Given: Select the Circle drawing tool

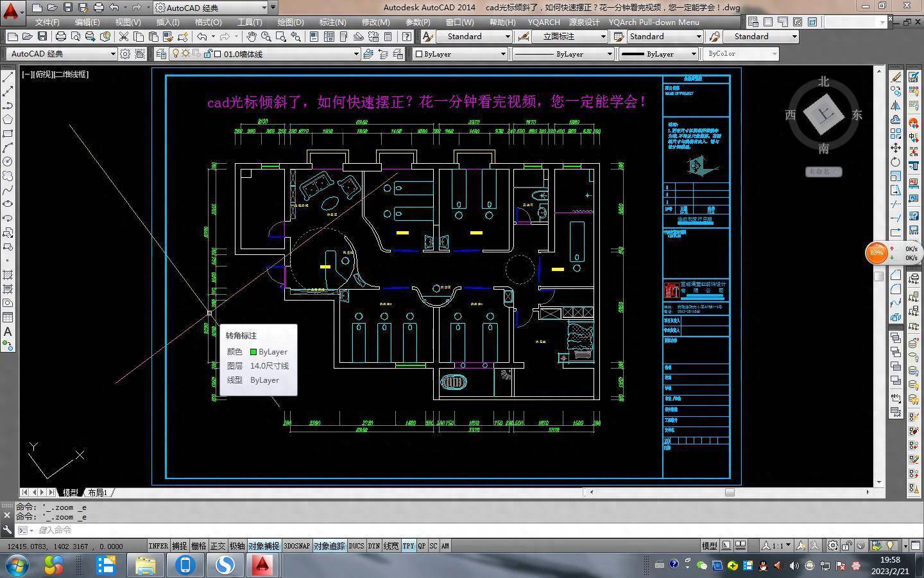Looking at the screenshot, I should pos(8,161).
